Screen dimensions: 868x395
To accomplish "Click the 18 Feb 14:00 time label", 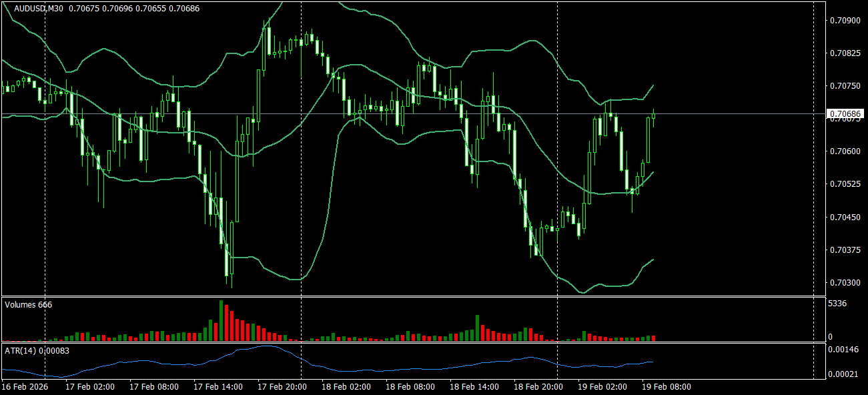I will coord(475,387).
